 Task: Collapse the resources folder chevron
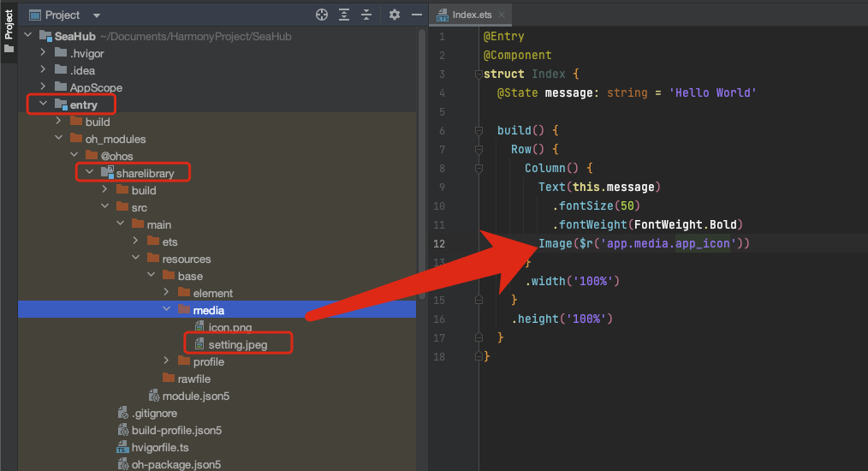point(136,259)
